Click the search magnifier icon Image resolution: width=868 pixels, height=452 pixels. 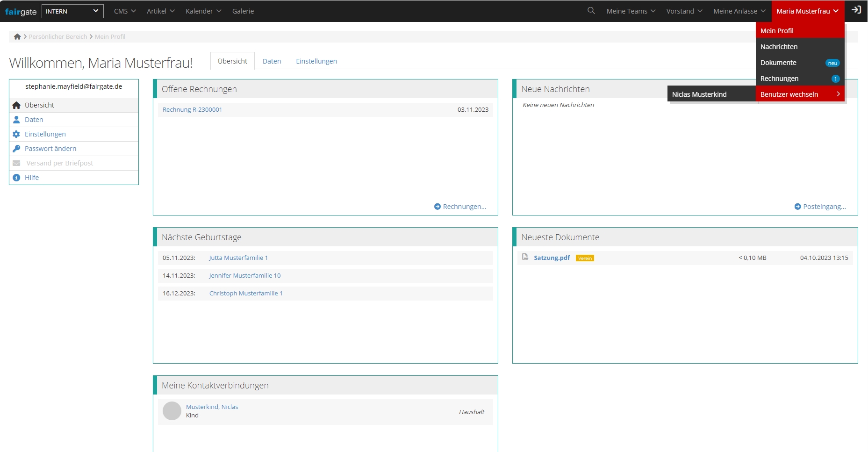tap(591, 10)
